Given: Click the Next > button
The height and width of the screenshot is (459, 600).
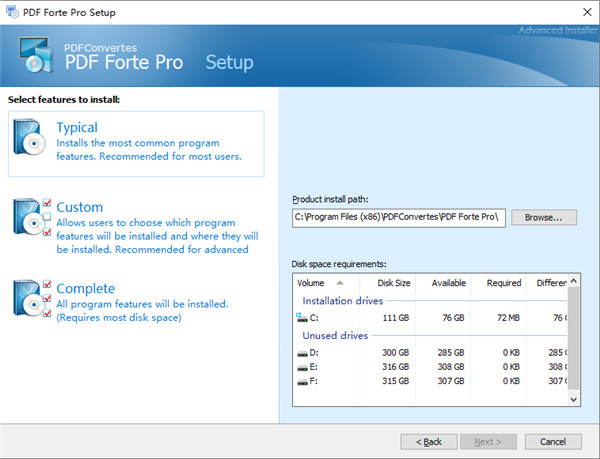Looking at the screenshot, I should tap(488, 442).
